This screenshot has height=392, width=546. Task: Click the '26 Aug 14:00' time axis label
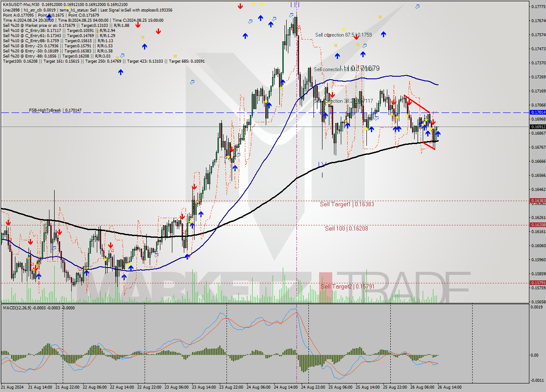tap(449, 387)
